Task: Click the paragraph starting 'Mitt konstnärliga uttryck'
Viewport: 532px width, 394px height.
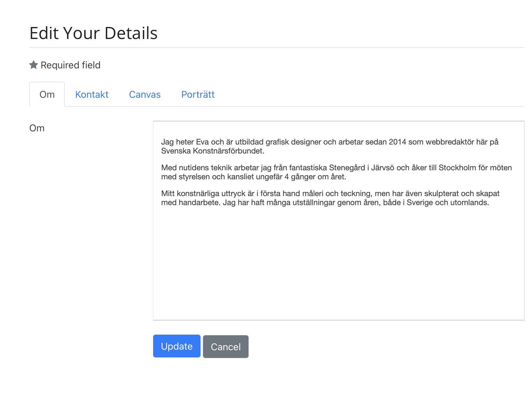Action: pyautogui.click(x=330, y=198)
